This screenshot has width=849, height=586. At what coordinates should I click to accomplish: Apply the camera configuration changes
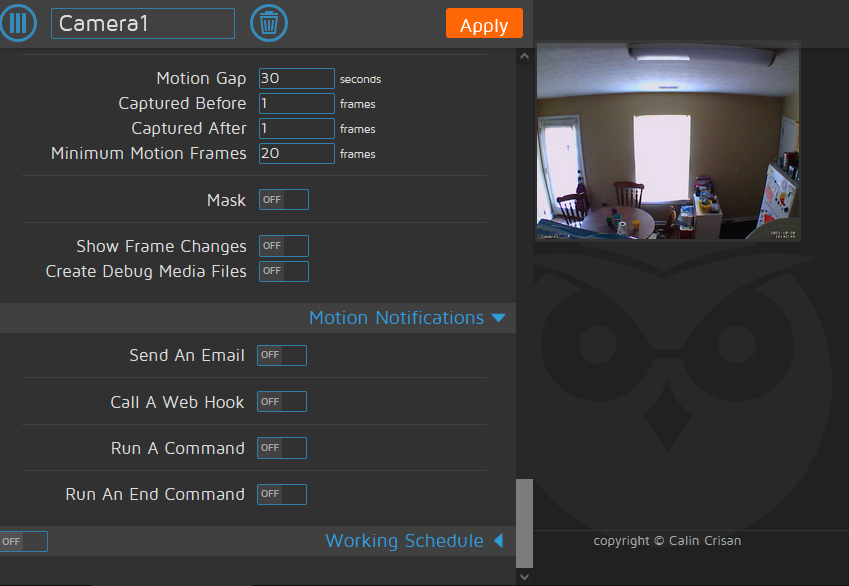coord(484,23)
